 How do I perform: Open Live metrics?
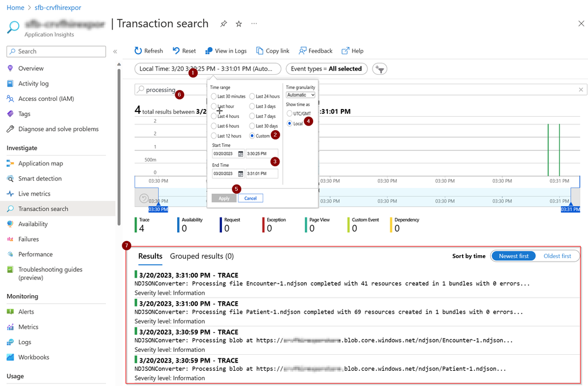tap(34, 194)
